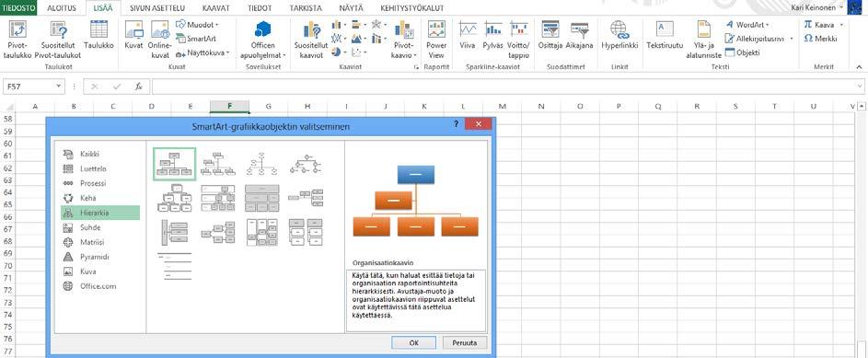The image size is (868, 358).
Task: Select the Prosessi SmartArt category
Action: 100,183
